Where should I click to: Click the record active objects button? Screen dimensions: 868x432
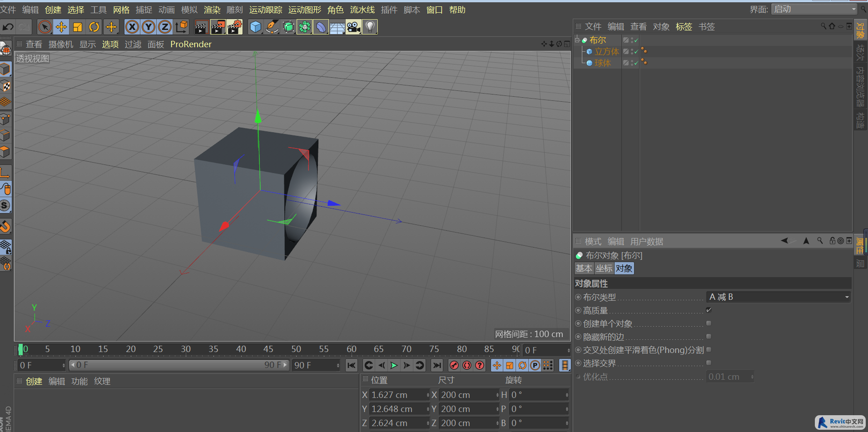coord(454,365)
